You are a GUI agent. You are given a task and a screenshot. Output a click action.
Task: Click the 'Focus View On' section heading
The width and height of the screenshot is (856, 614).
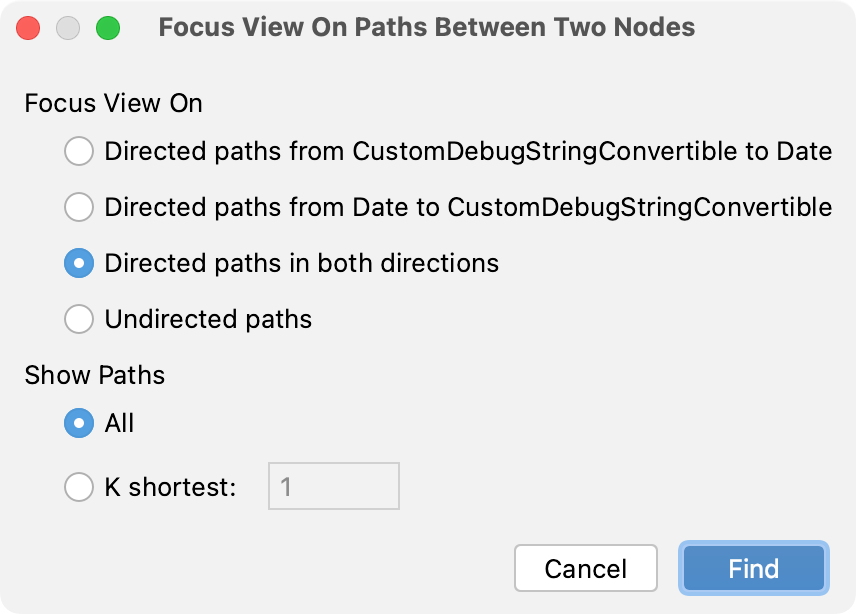(114, 103)
